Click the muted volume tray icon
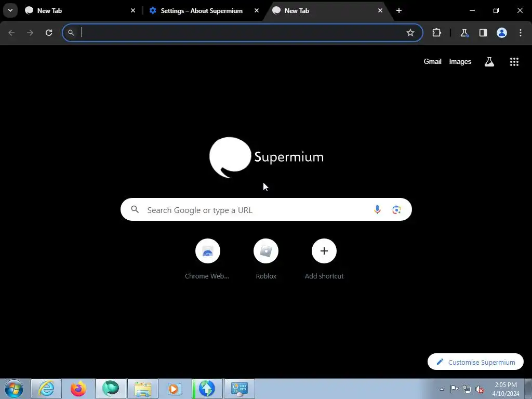The height and width of the screenshot is (399, 532). [x=480, y=390]
